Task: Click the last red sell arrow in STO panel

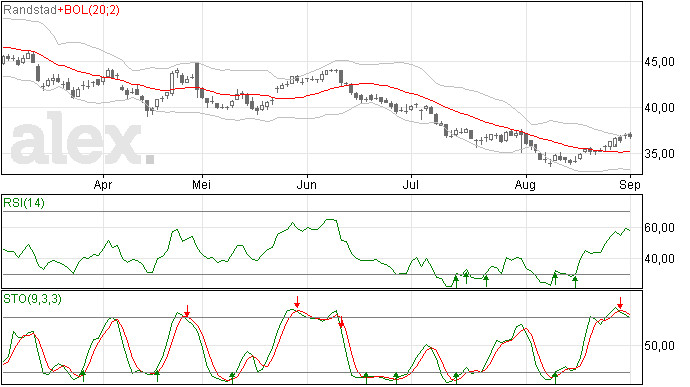Action: (620, 303)
